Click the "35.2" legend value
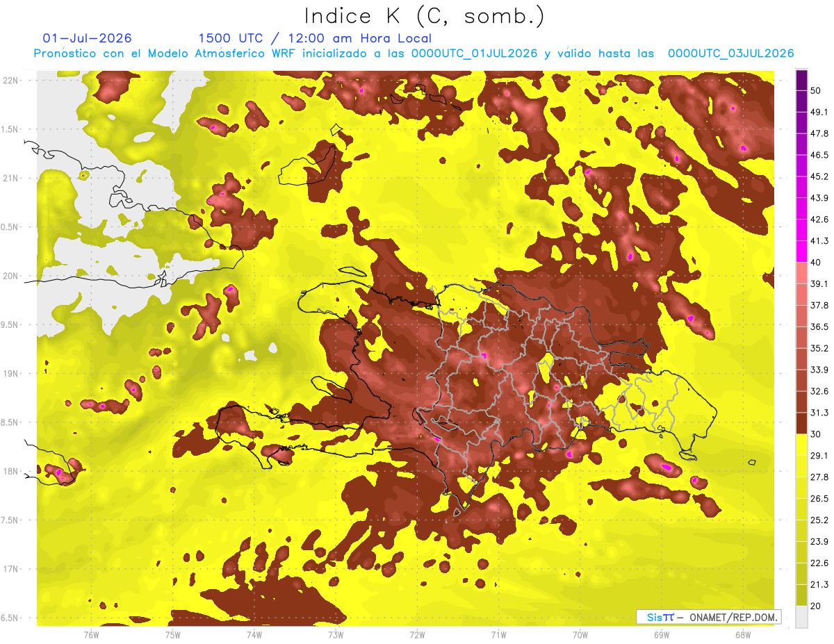The image size is (834, 644). click(x=819, y=348)
